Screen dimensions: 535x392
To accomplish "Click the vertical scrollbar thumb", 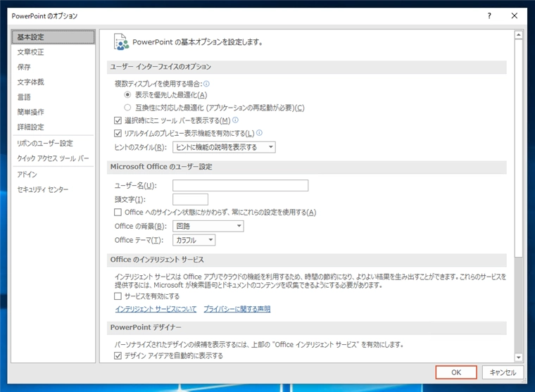I will [x=519, y=148].
